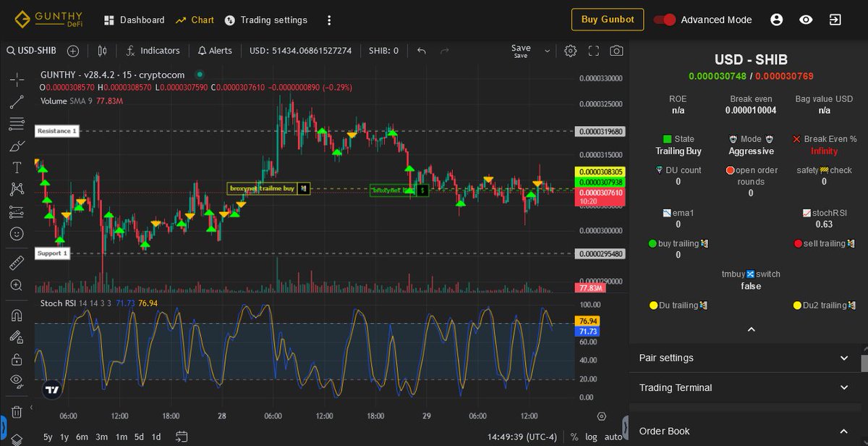The height and width of the screenshot is (446, 868).
Task: Open the three-dot more menu
Action: point(329,20)
